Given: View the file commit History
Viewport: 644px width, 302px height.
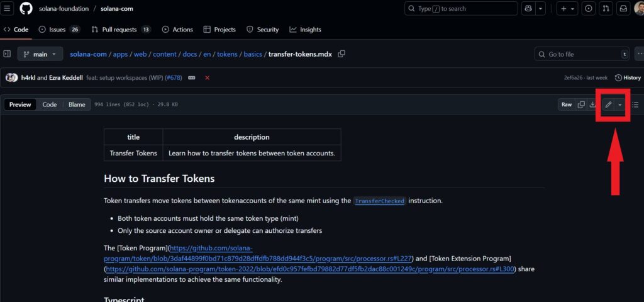Looking at the screenshot, I should click(628, 77).
